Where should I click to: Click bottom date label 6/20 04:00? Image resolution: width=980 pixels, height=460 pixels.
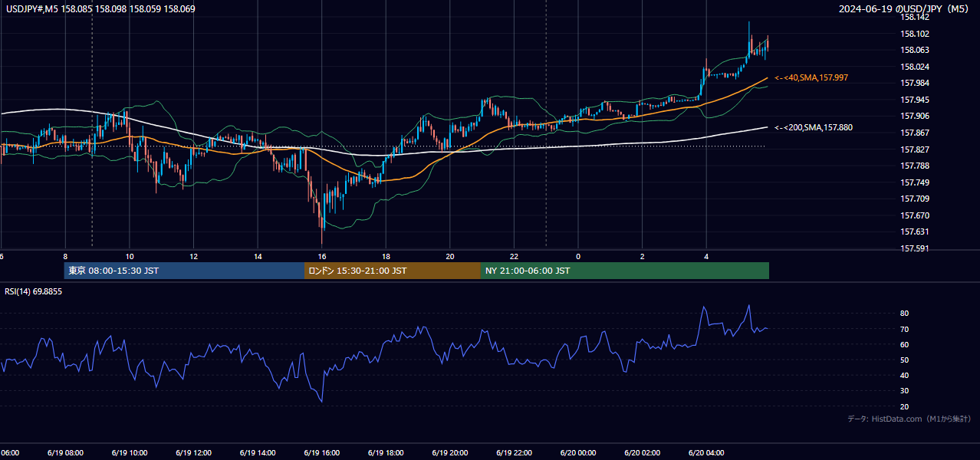click(x=706, y=452)
